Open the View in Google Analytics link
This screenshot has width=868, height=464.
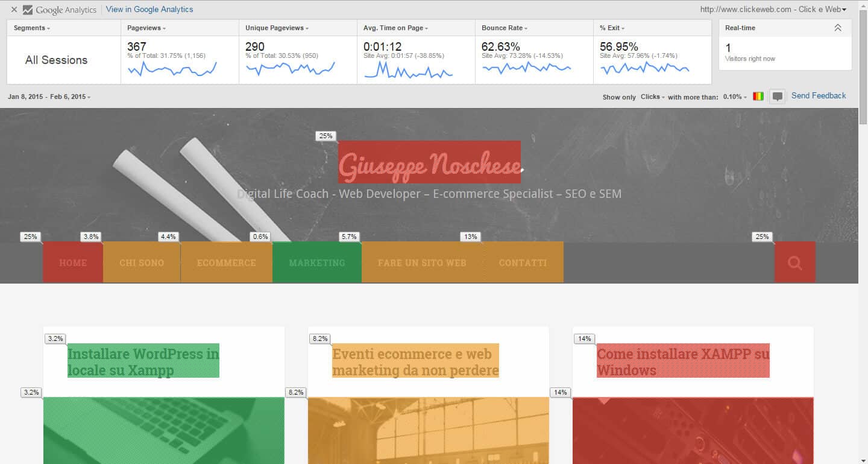(149, 10)
